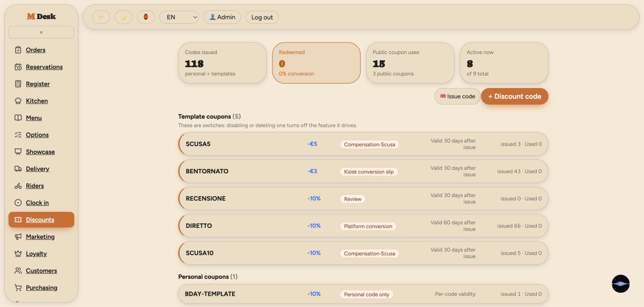Click the Clock in clock icon
644x307 pixels.
18,203
